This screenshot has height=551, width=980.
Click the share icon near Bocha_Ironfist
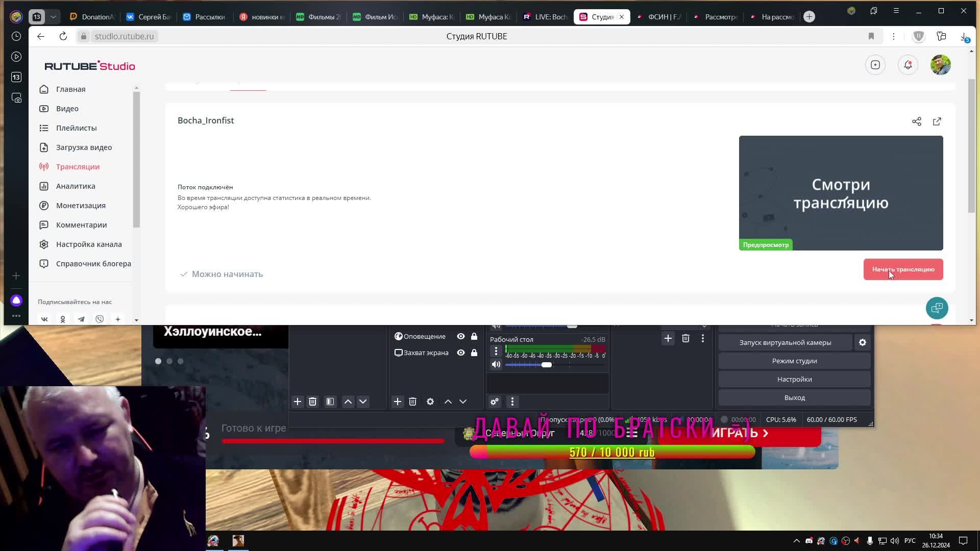(917, 121)
